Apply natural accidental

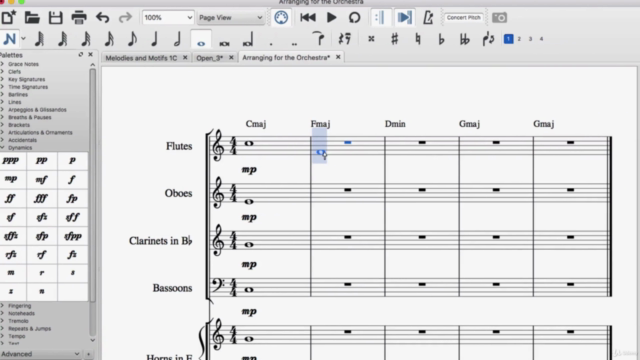[418, 39]
